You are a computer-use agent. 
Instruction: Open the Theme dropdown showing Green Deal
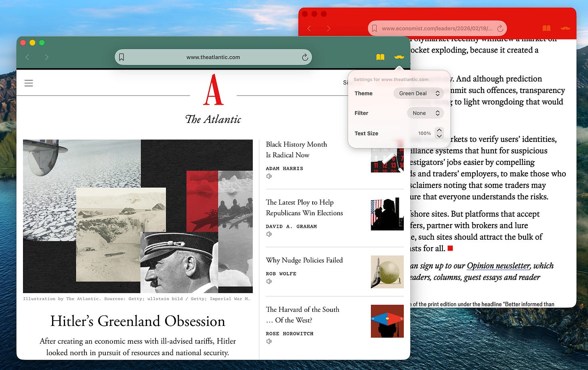coord(418,93)
